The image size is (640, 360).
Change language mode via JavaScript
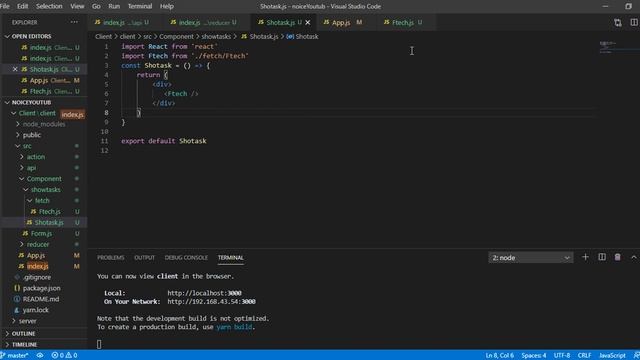point(612,356)
